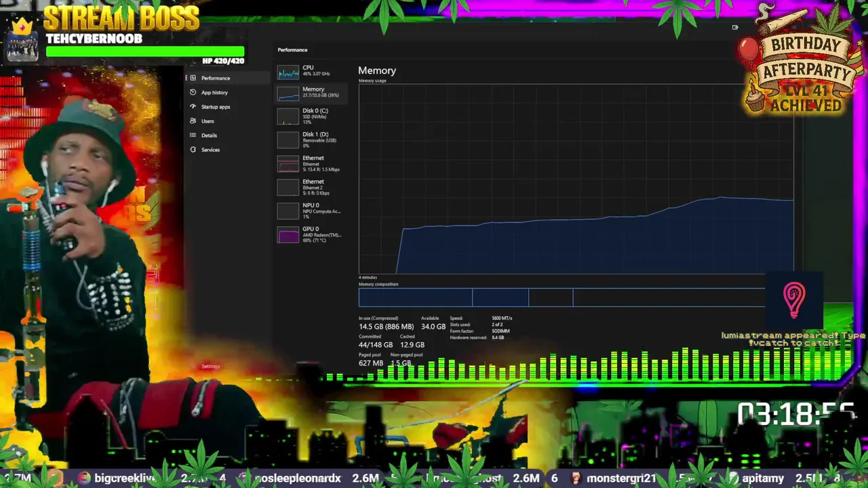
Task: Open the Performance page in Task Manager sidebar
Action: (x=217, y=78)
